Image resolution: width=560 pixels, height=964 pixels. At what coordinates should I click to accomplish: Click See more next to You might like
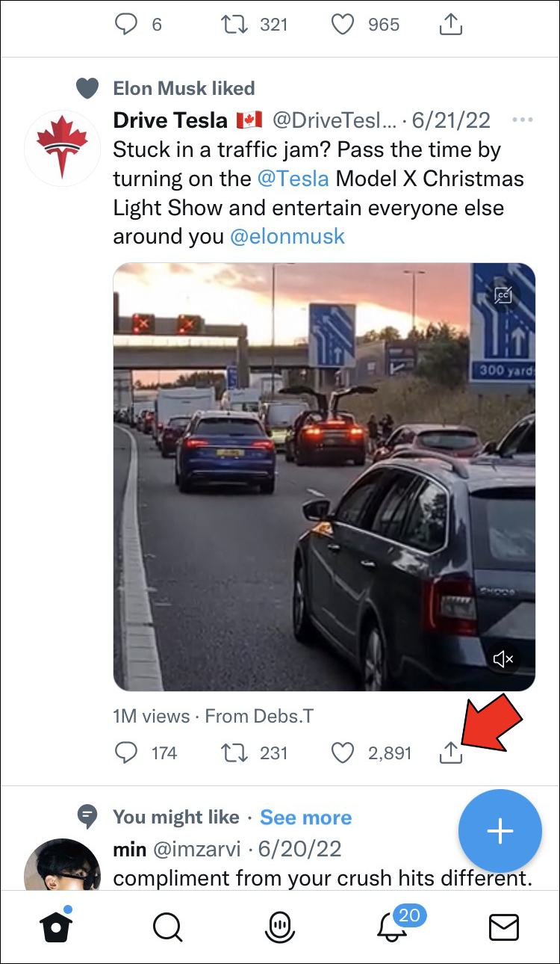(306, 818)
